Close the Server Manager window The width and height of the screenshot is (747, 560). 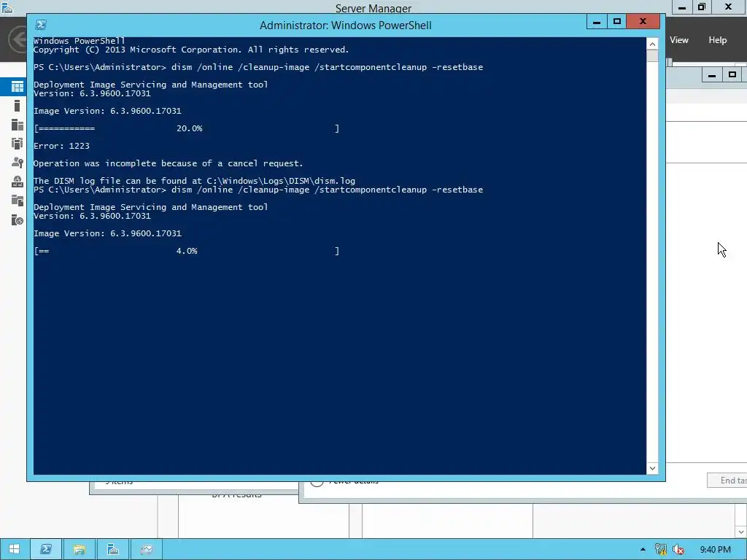729,7
